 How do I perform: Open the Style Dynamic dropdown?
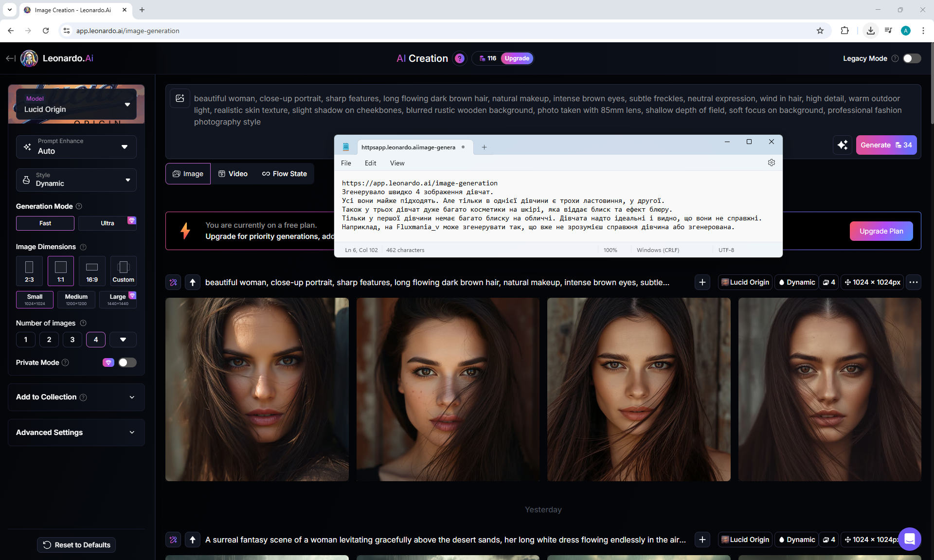click(76, 180)
